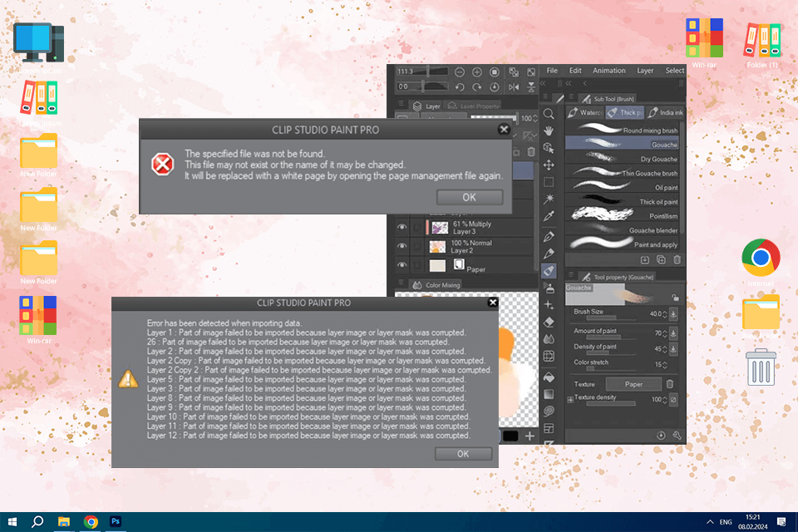The height and width of the screenshot is (532, 798).
Task: Select the Pencil tool in toolbar
Action: click(x=549, y=254)
